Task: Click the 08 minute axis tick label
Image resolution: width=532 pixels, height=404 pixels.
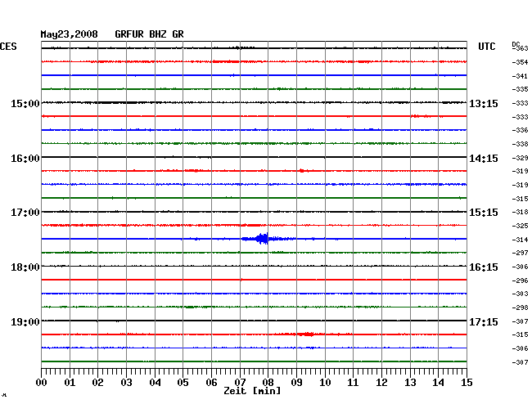Action: click(268, 383)
